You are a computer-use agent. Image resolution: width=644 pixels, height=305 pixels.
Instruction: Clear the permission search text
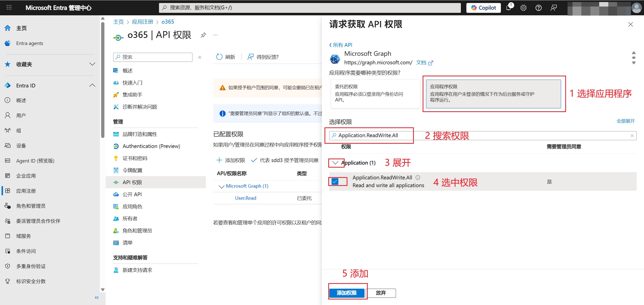(632, 136)
